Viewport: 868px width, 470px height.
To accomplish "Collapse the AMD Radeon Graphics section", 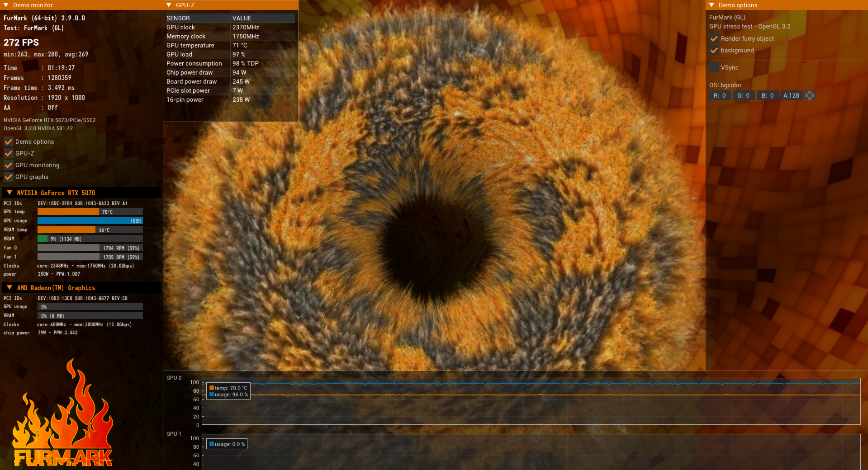I will click(9, 287).
